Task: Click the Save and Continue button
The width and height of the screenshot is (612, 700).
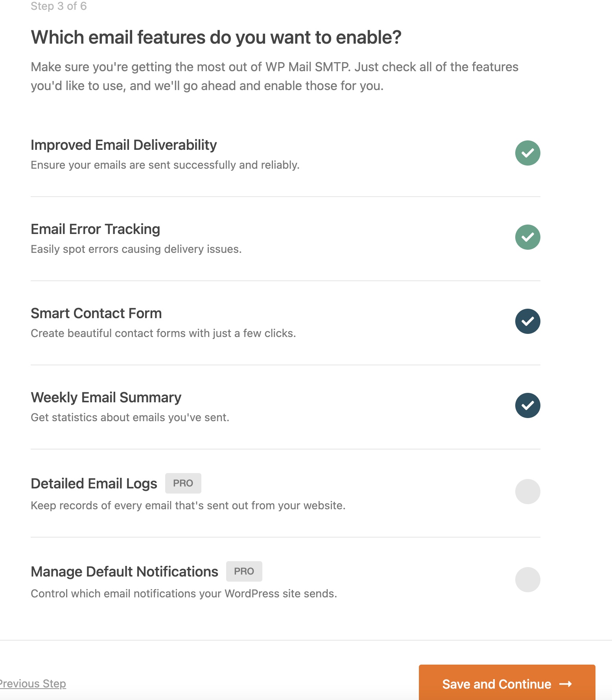Action: 507,684
